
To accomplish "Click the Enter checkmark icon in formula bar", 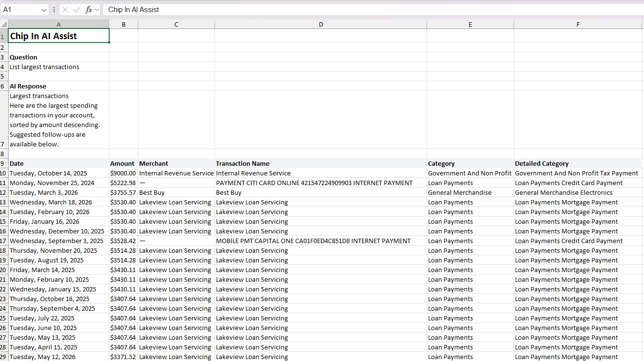I will click(77, 10).
